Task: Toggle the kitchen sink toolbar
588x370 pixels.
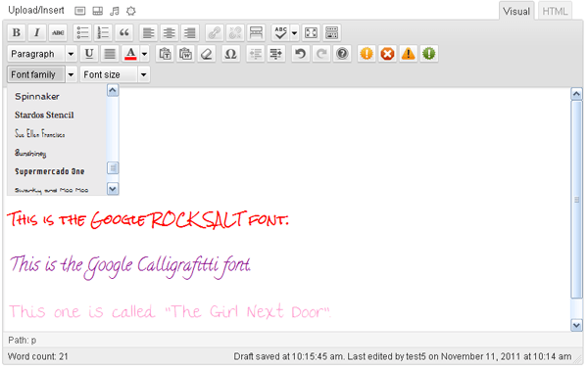Action: [x=332, y=33]
